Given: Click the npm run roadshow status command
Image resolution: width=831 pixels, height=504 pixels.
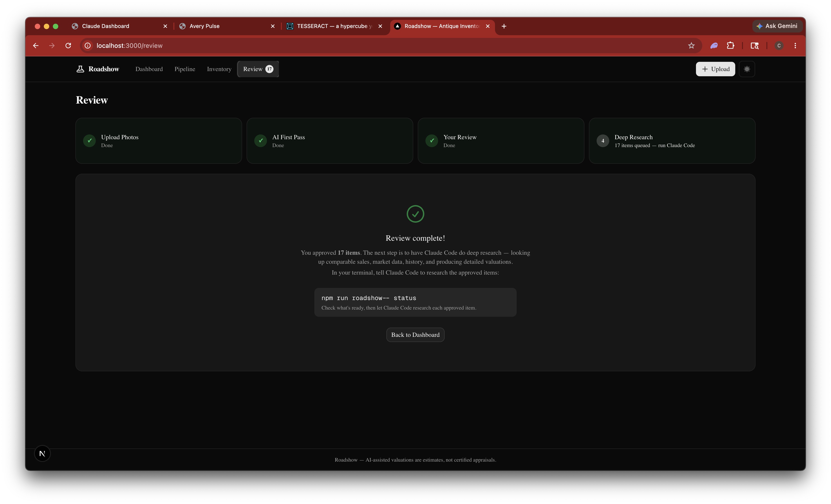Looking at the screenshot, I should (369, 298).
